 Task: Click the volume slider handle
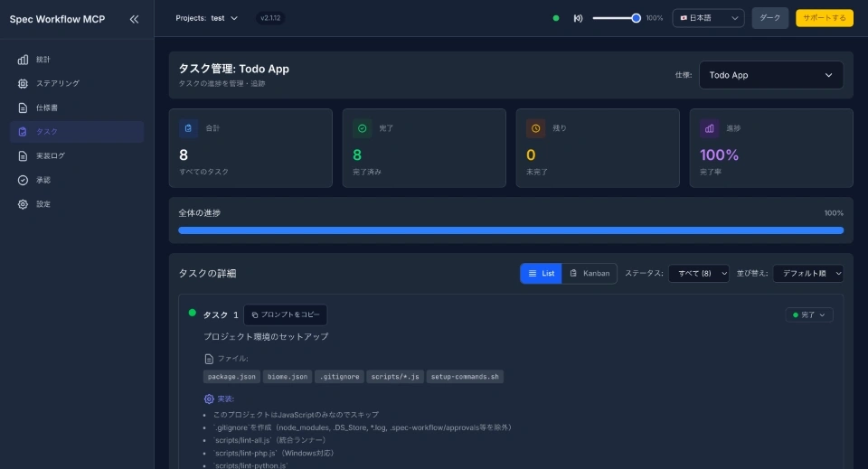pyautogui.click(x=637, y=18)
